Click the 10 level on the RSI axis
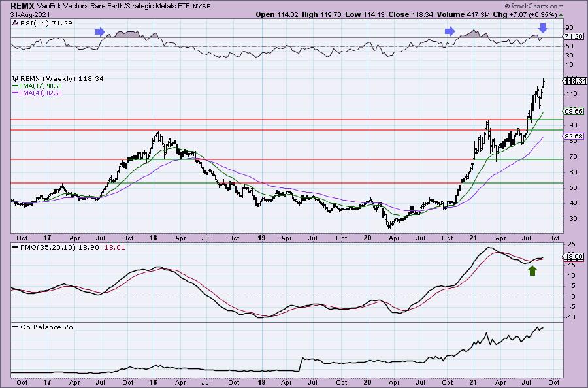 [x=569, y=65]
